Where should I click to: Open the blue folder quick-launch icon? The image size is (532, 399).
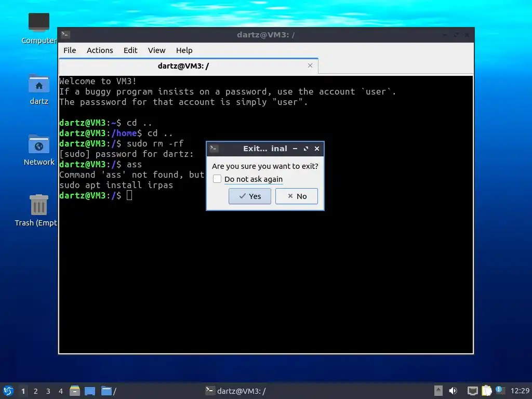107,391
